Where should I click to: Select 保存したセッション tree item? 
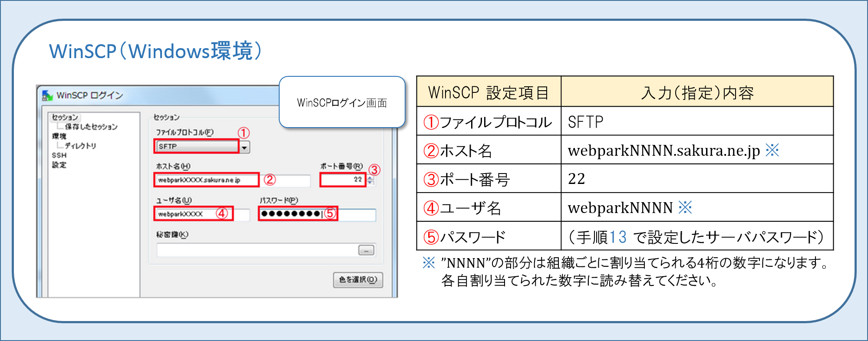click(91, 127)
